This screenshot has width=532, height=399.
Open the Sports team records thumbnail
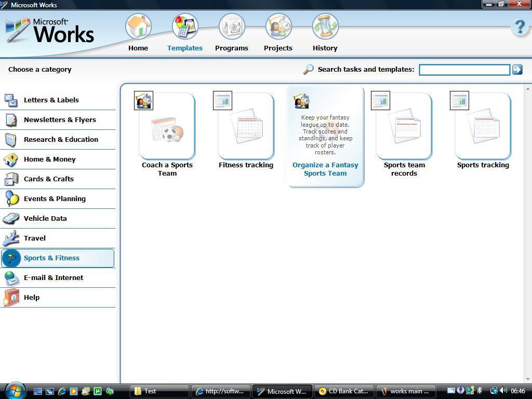coord(404,126)
